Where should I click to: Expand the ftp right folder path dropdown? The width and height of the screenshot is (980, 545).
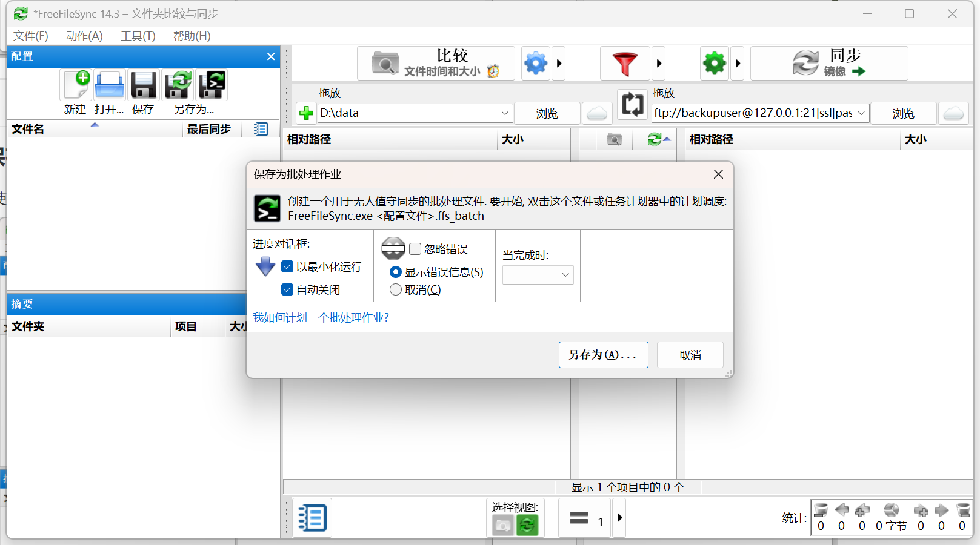pos(861,113)
